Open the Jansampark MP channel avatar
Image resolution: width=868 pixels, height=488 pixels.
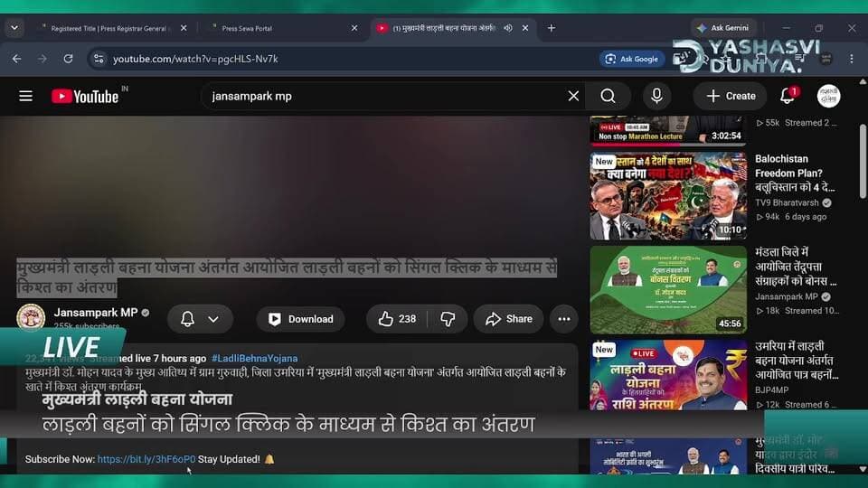[x=31, y=318]
